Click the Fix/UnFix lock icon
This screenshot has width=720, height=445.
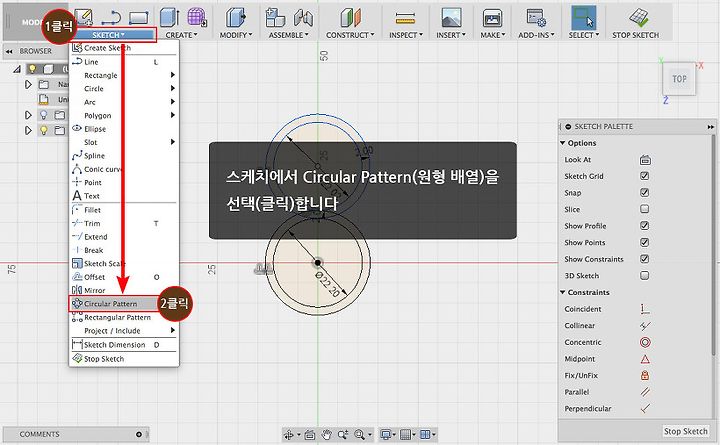[x=645, y=375]
